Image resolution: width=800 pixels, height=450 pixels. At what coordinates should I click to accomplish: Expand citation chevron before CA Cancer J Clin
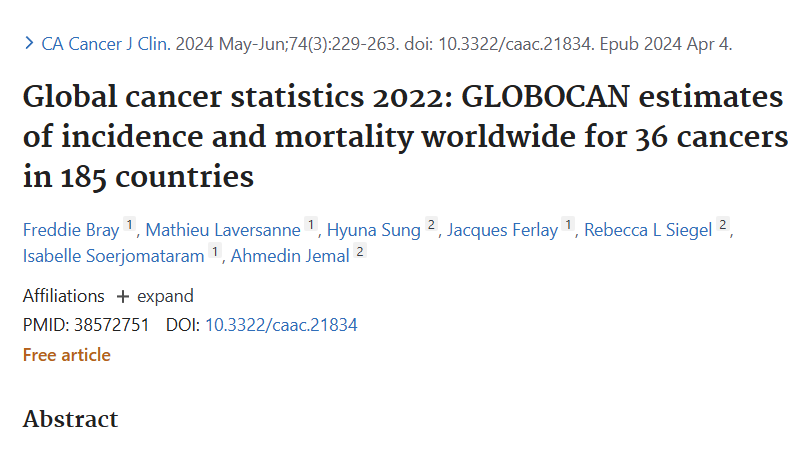pos(29,45)
